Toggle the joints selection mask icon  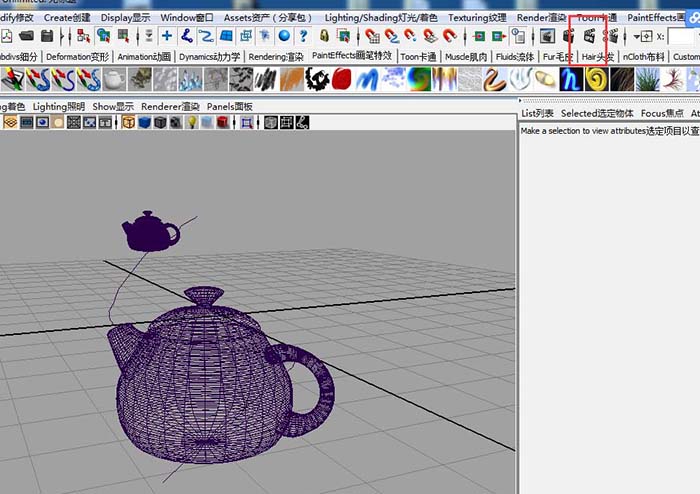point(187,36)
